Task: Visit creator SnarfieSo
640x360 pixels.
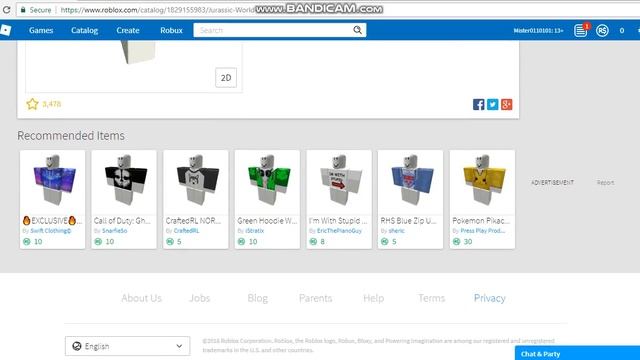Action: [115, 231]
